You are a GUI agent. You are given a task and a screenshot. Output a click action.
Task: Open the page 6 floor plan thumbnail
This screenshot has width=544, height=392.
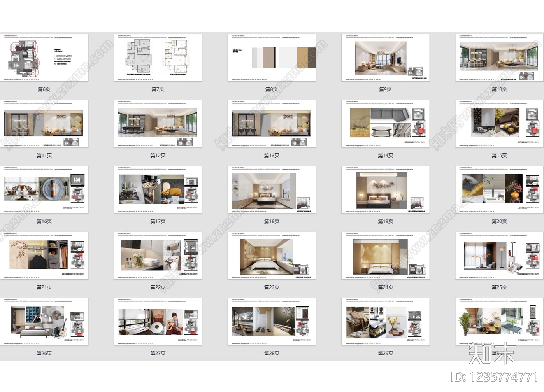pyautogui.click(x=44, y=58)
